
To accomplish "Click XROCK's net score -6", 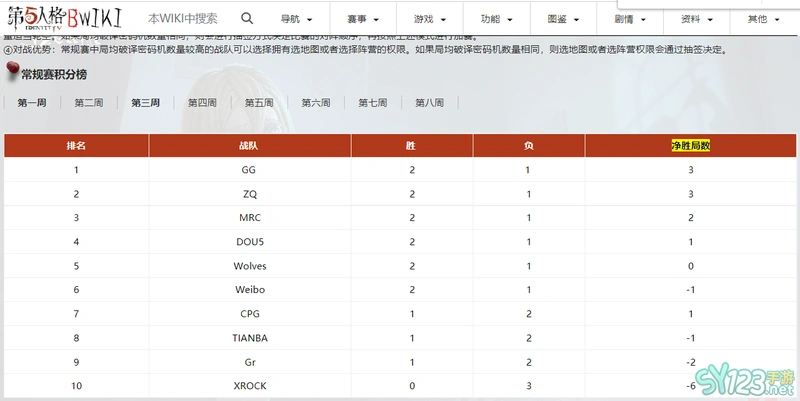I will tap(691, 386).
